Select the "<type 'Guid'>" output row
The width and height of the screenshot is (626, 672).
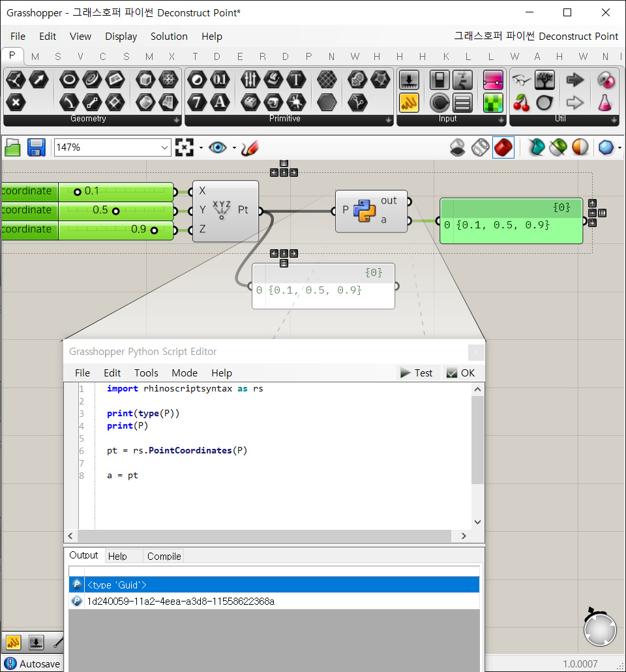click(274, 585)
